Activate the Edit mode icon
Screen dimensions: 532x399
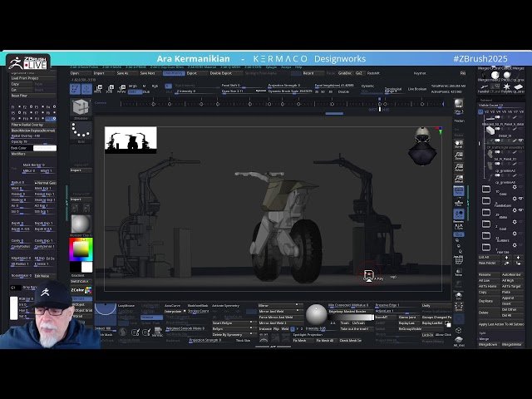pyautogui.click(x=75, y=89)
